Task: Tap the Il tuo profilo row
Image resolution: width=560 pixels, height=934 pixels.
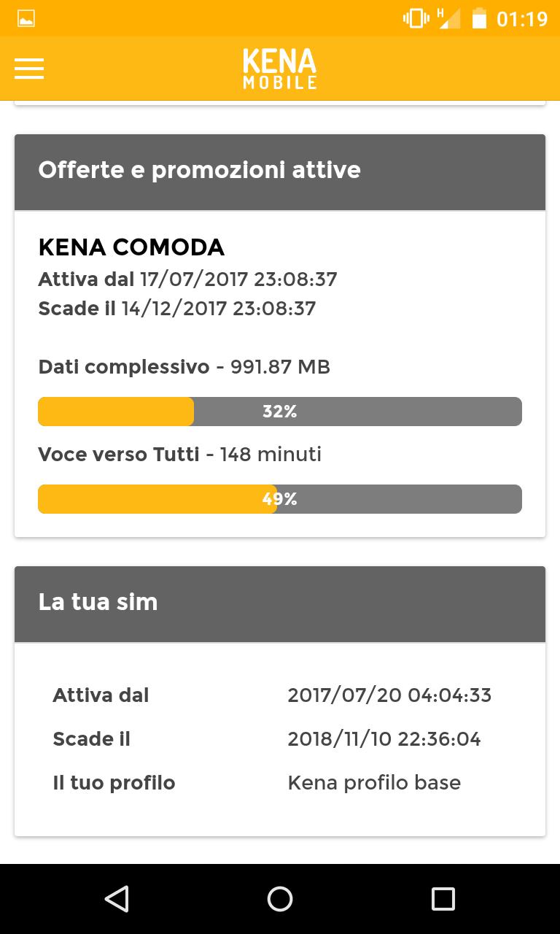Action: tap(280, 783)
